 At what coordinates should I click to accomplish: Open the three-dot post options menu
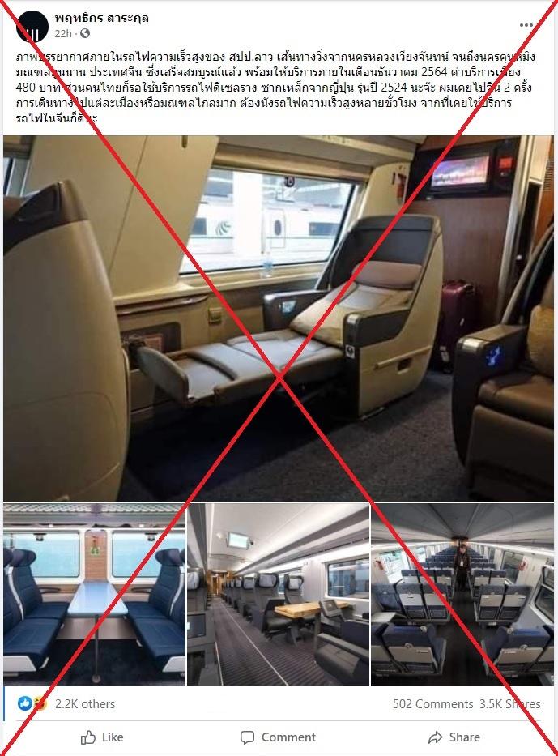[526, 25]
